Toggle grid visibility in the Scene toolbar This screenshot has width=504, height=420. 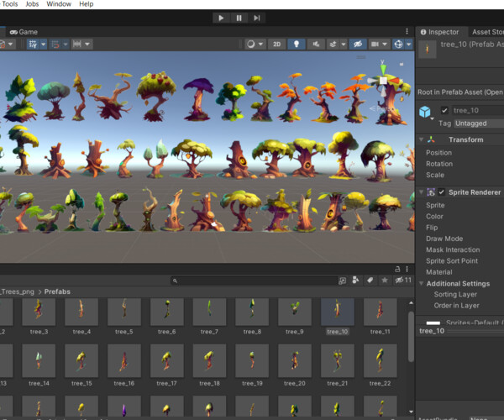pos(33,44)
